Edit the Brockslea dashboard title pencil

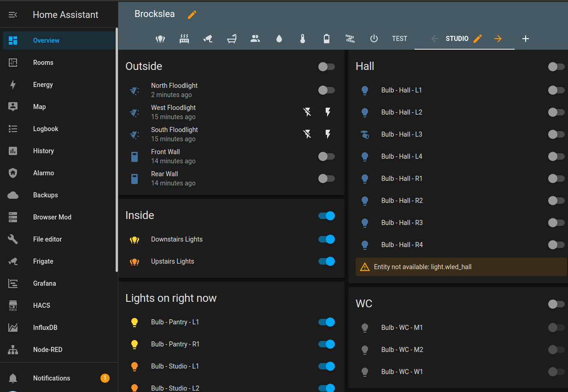coord(192,15)
